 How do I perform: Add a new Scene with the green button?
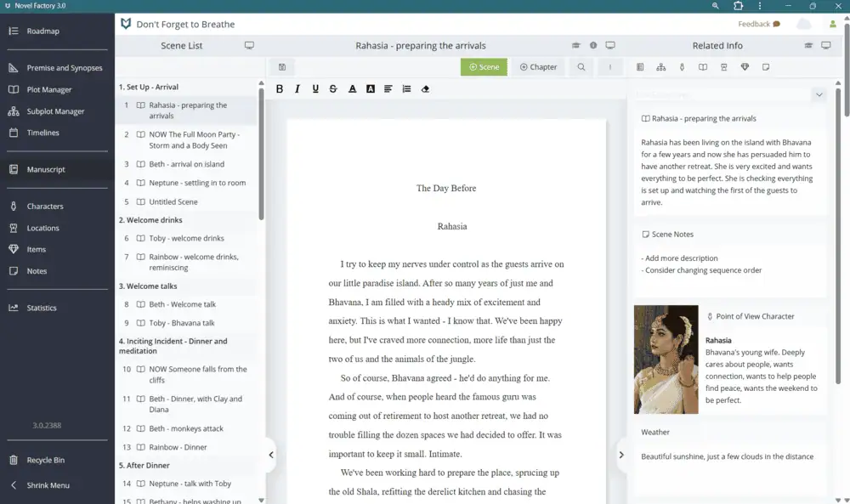(484, 67)
